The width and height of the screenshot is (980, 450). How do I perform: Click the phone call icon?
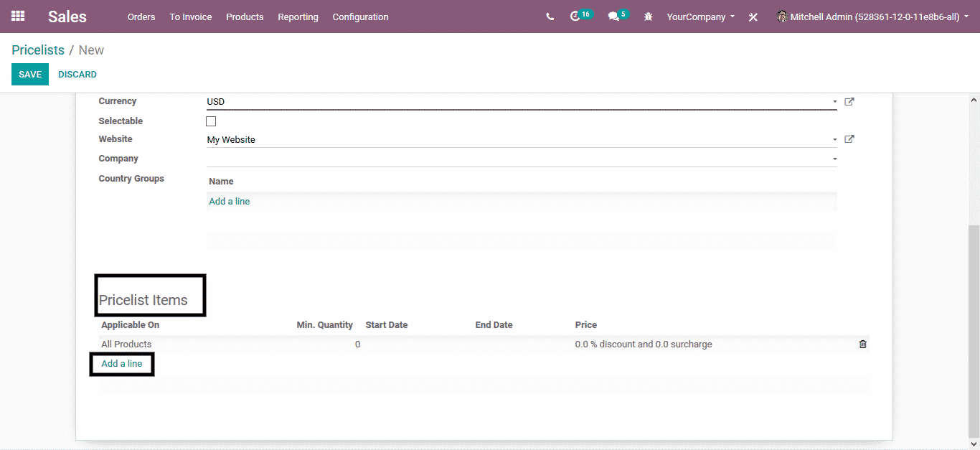550,17
